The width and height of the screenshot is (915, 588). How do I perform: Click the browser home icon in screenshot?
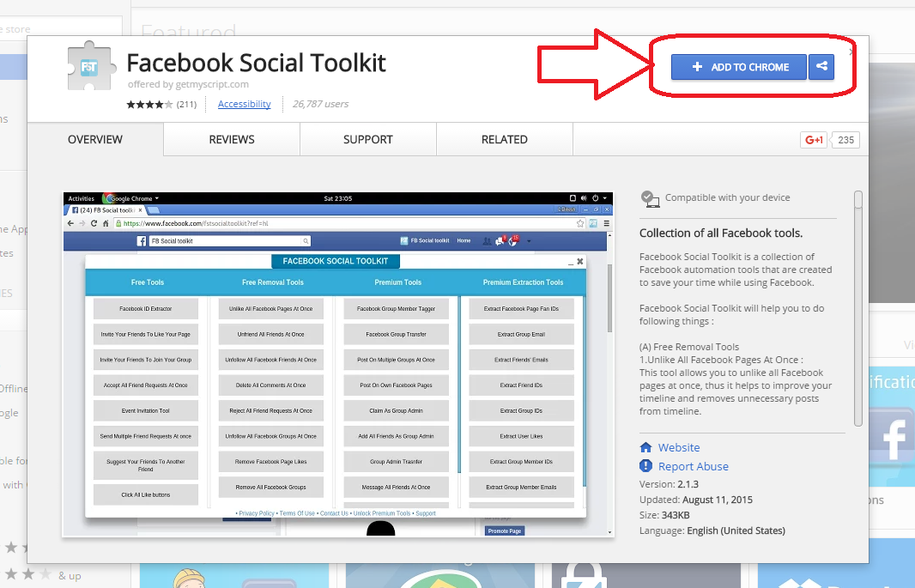pyautogui.click(x=106, y=223)
